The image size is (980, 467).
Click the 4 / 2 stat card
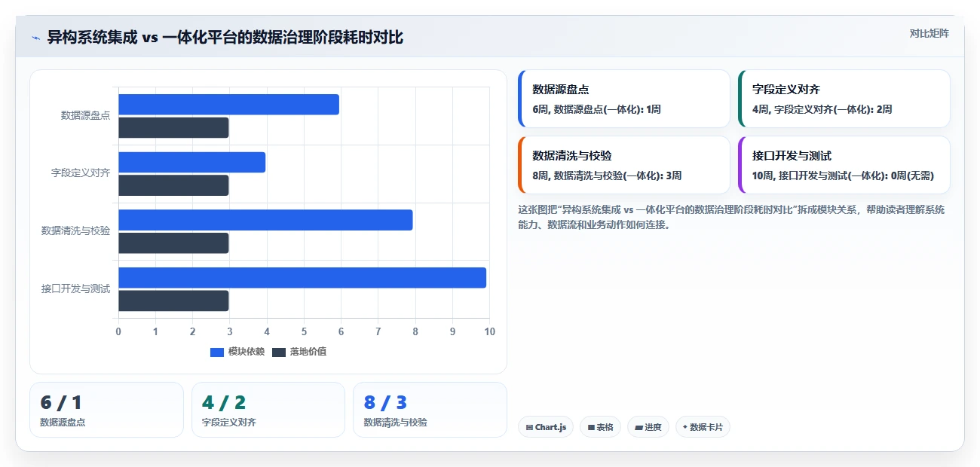point(268,410)
